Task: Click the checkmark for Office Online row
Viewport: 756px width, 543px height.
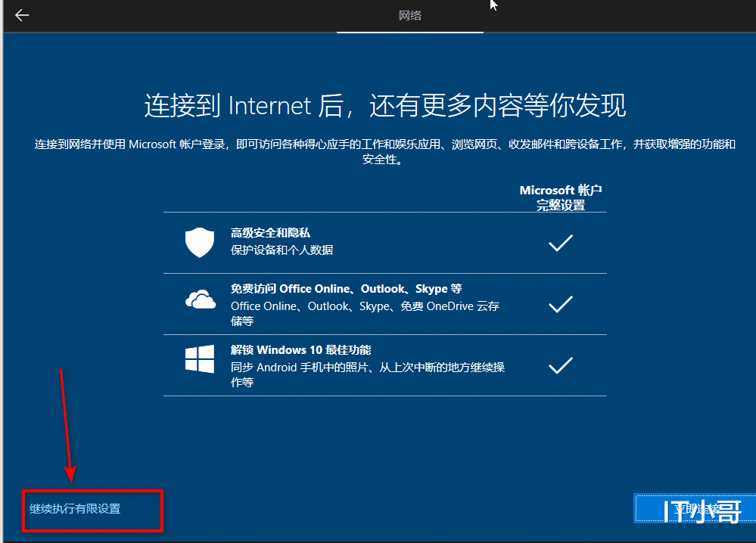Action: (561, 304)
